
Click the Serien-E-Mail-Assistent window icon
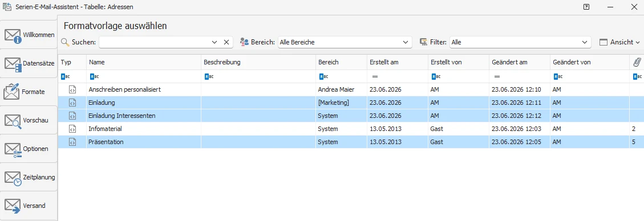[x=7, y=7]
